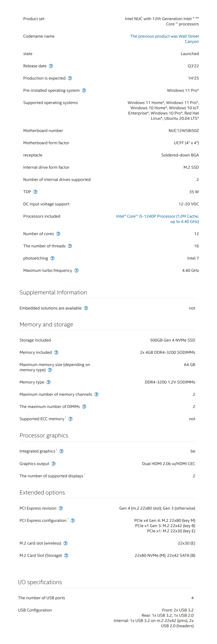Show the TDP help tooltip
Viewport: 217px width, 644px height.
(35, 192)
